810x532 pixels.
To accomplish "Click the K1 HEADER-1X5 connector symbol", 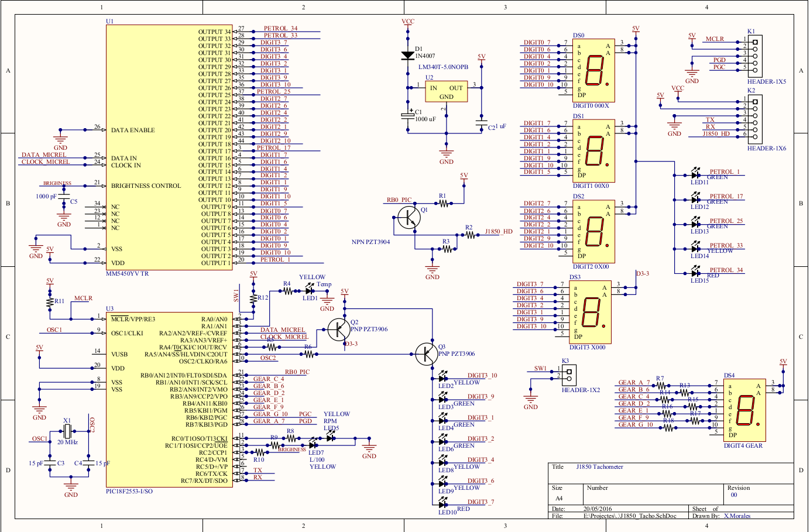I will click(x=754, y=57).
